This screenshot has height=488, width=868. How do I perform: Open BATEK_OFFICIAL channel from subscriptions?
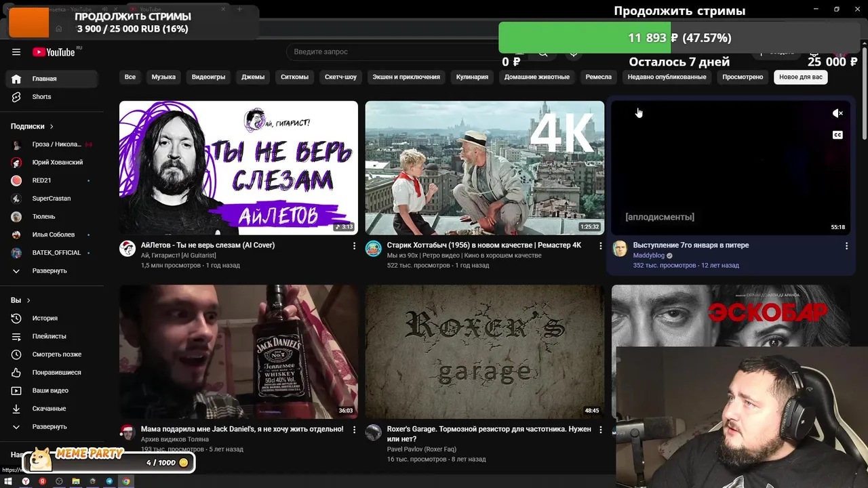[x=52, y=253]
